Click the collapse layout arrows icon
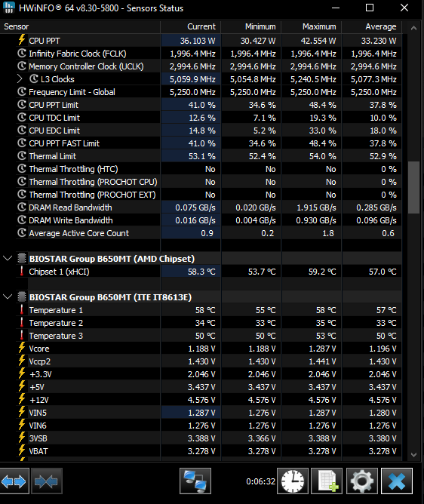Viewport: 424px width, 504px height. click(46, 481)
